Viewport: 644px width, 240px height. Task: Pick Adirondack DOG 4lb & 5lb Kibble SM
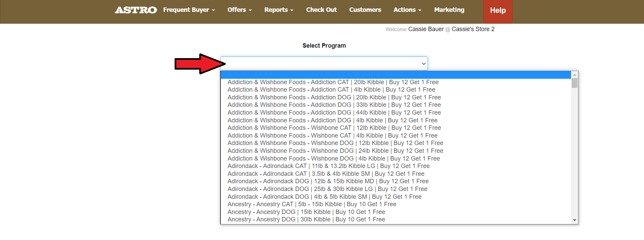[x=395, y=197]
